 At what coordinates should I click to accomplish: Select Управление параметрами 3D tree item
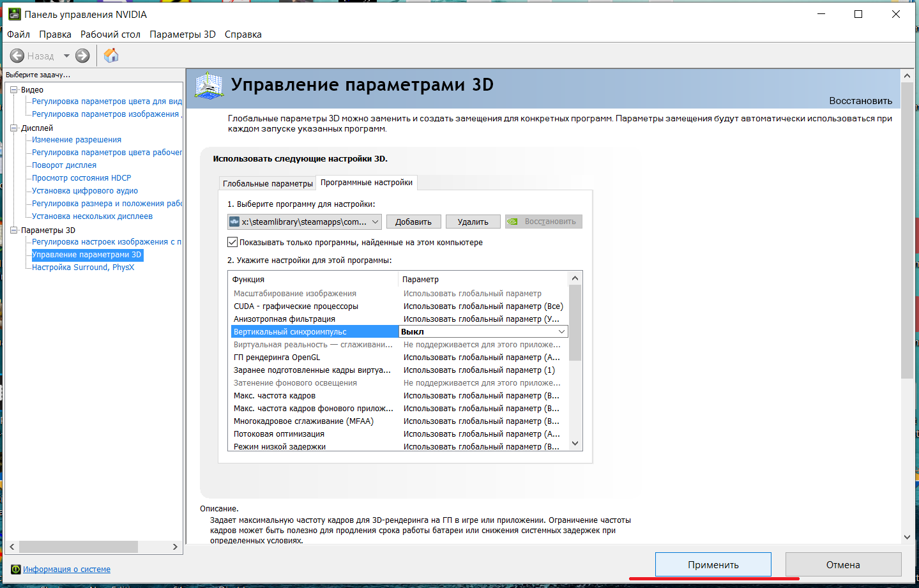[87, 255]
